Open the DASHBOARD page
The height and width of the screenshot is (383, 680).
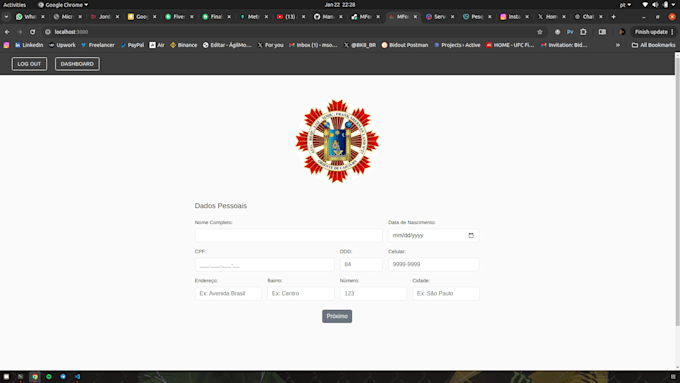click(x=77, y=64)
